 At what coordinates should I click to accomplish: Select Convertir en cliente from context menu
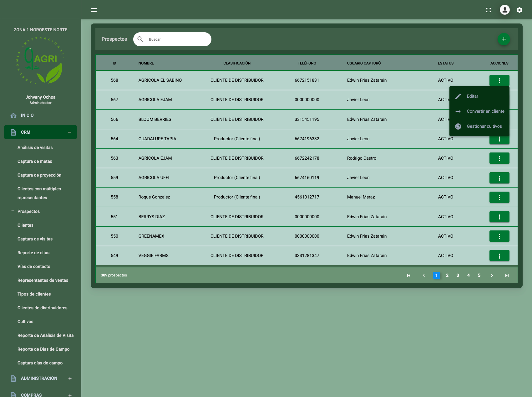[485, 111]
